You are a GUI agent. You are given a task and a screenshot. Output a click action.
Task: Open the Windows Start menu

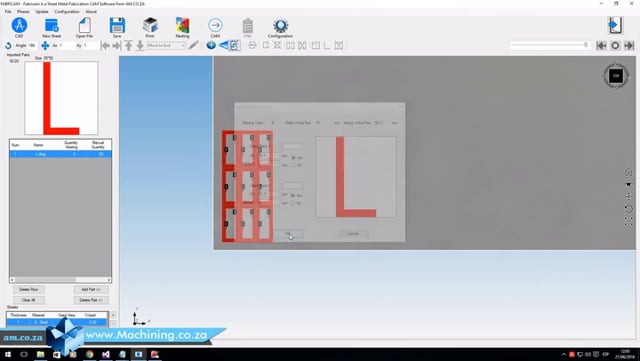pyautogui.click(x=8, y=354)
